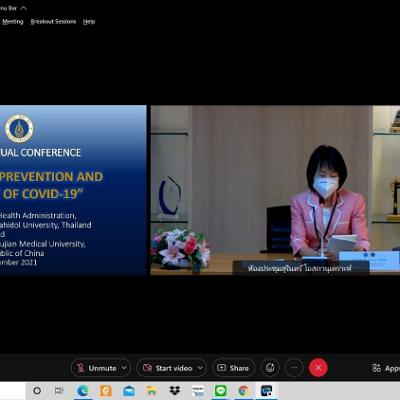Open the Breakout Sessions menu

click(53, 22)
